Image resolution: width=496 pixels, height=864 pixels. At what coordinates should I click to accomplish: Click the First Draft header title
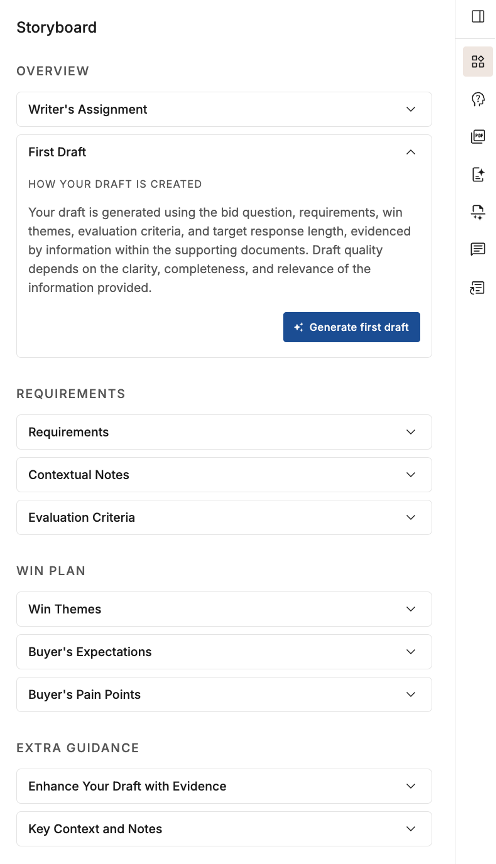tap(57, 152)
